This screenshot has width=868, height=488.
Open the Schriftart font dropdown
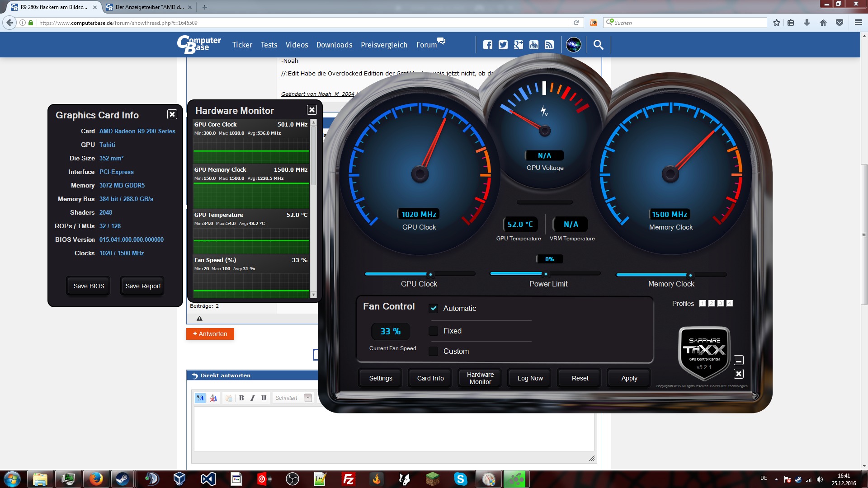coord(308,398)
